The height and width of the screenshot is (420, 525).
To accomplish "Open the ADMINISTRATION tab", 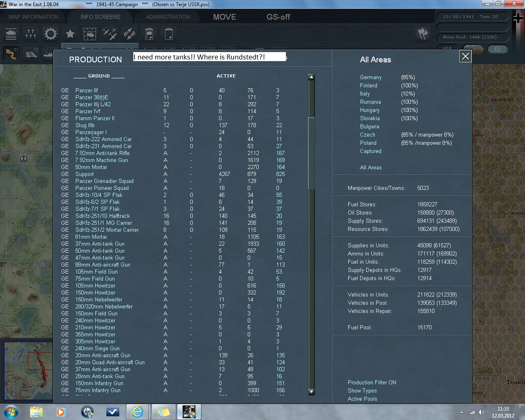I will [168, 17].
